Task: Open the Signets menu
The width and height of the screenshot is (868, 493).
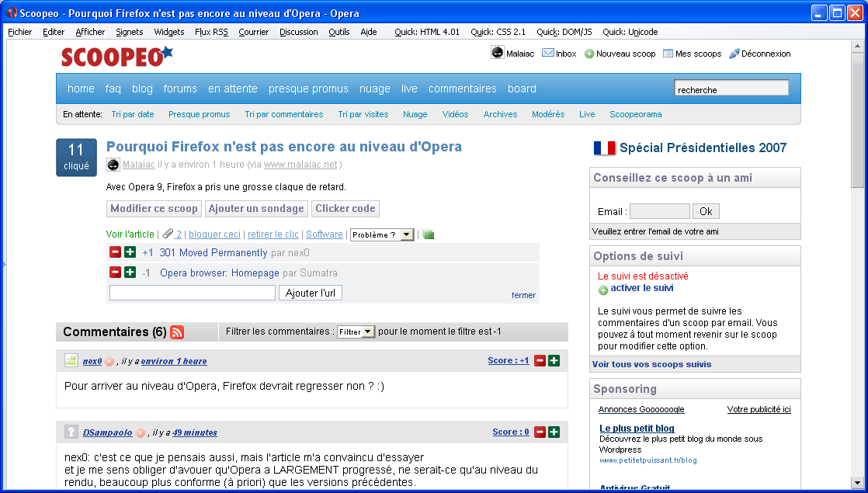Action: tap(130, 32)
